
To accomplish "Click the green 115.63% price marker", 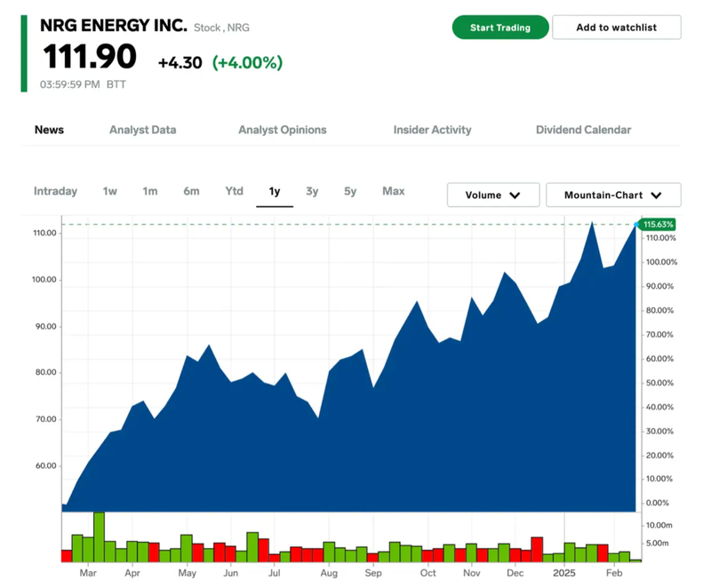I will (x=658, y=225).
